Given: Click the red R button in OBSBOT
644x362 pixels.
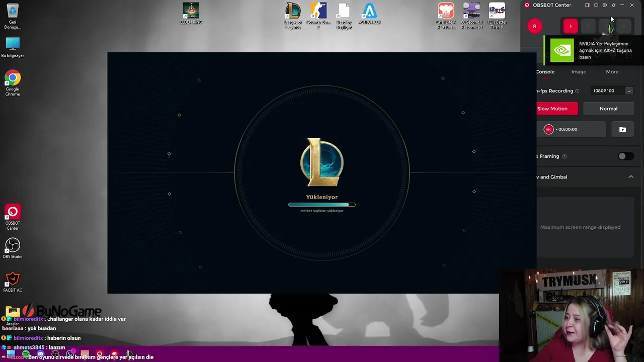Looking at the screenshot, I should tap(535, 26).
